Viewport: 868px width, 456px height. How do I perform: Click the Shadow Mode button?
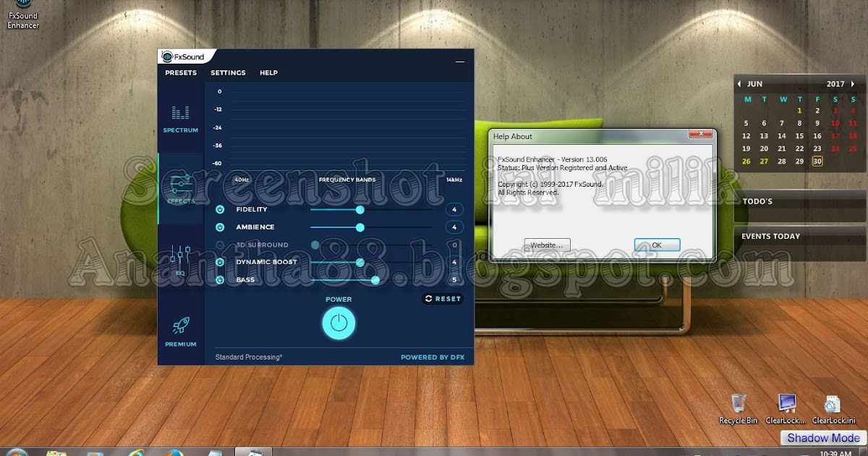click(x=823, y=438)
